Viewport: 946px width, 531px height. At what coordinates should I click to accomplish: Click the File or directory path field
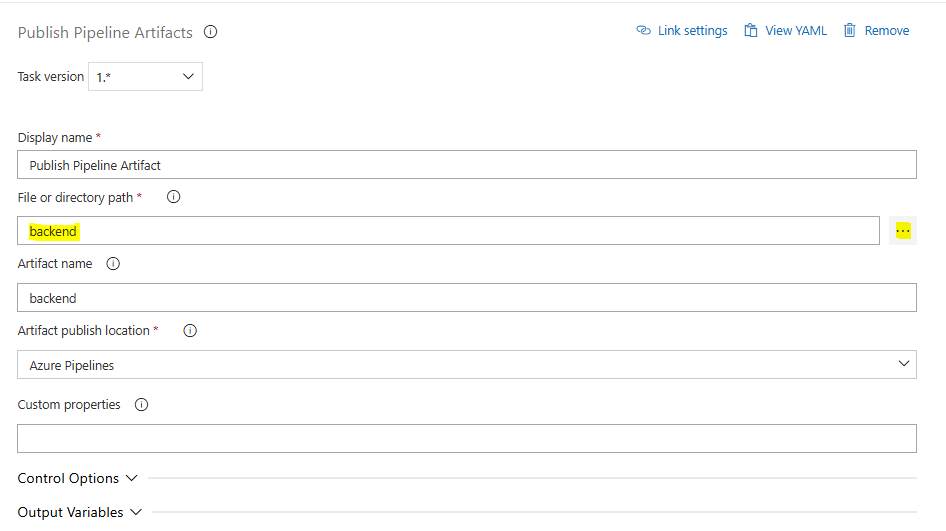click(450, 231)
